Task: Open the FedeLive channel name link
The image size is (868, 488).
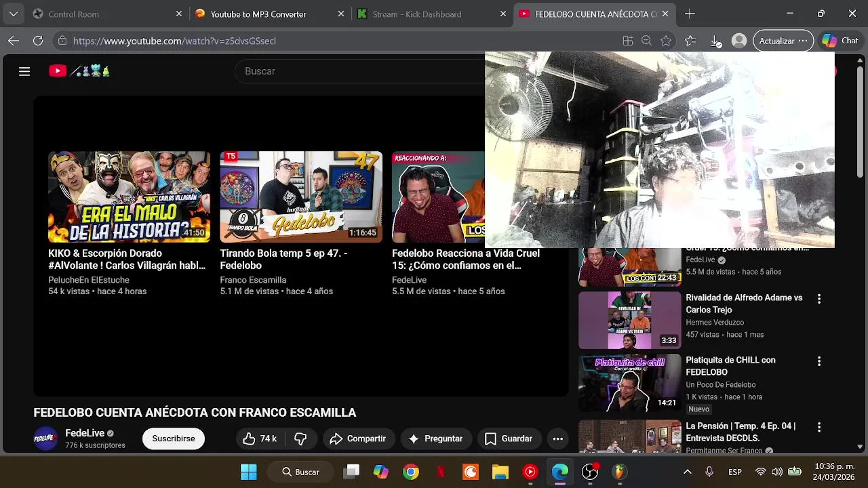Action: pos(85,433)
